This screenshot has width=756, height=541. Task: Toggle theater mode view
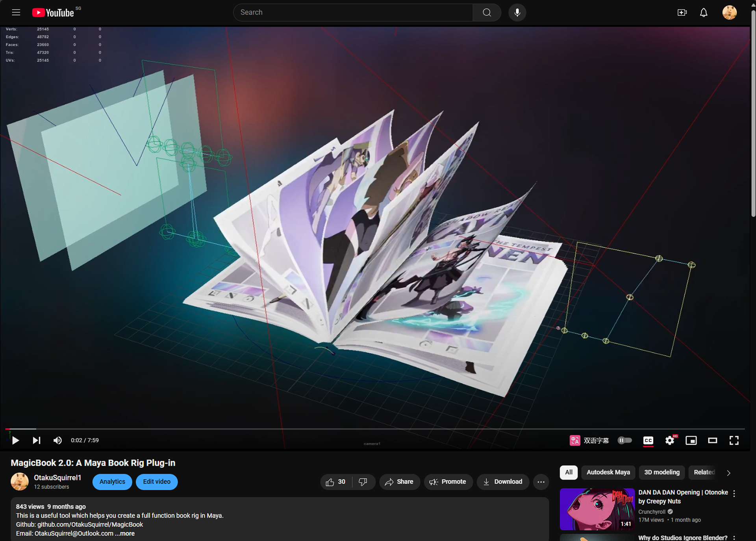point(712,440)
